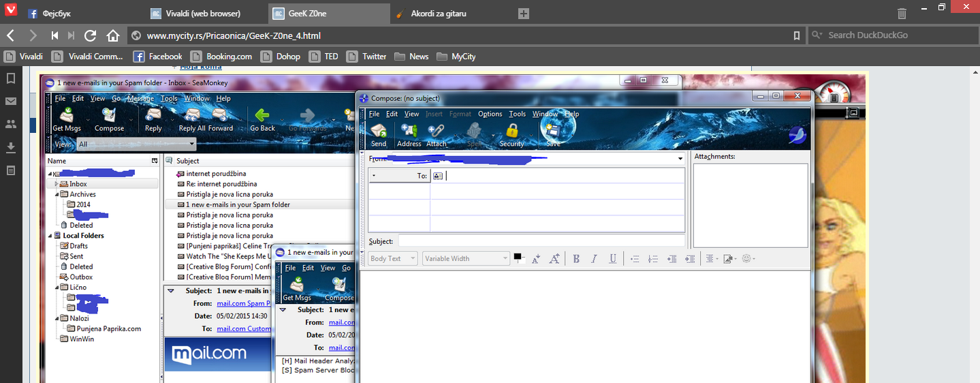
Task: Click the indent text icon
Action: [x=690, y=258]
